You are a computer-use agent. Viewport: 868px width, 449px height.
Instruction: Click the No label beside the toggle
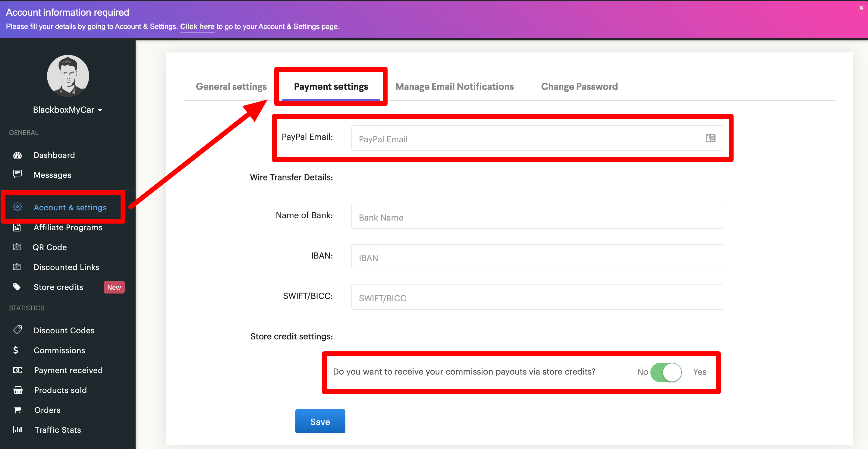click(x=642, y=372)
